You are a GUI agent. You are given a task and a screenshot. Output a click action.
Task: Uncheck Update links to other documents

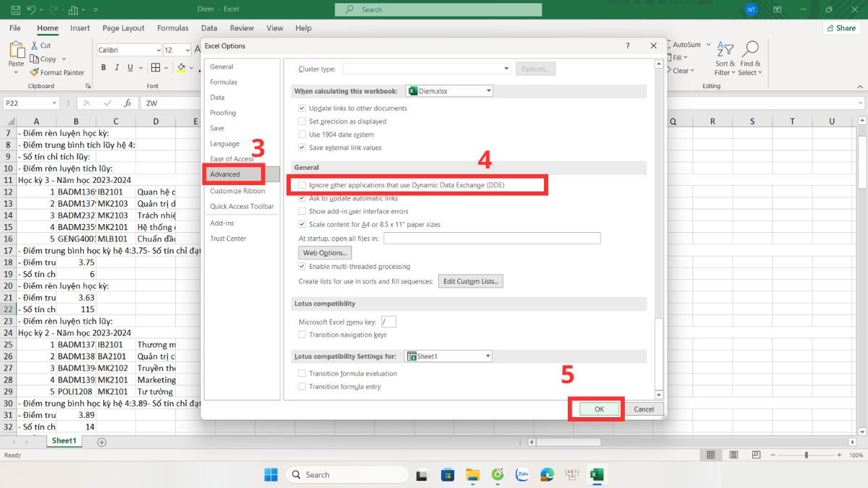point(302,108)
